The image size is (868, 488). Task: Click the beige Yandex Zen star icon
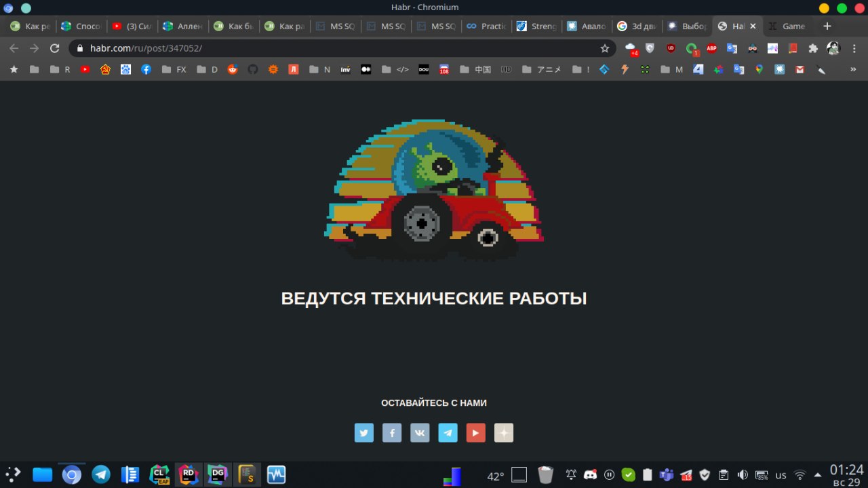tap(504, 432)
